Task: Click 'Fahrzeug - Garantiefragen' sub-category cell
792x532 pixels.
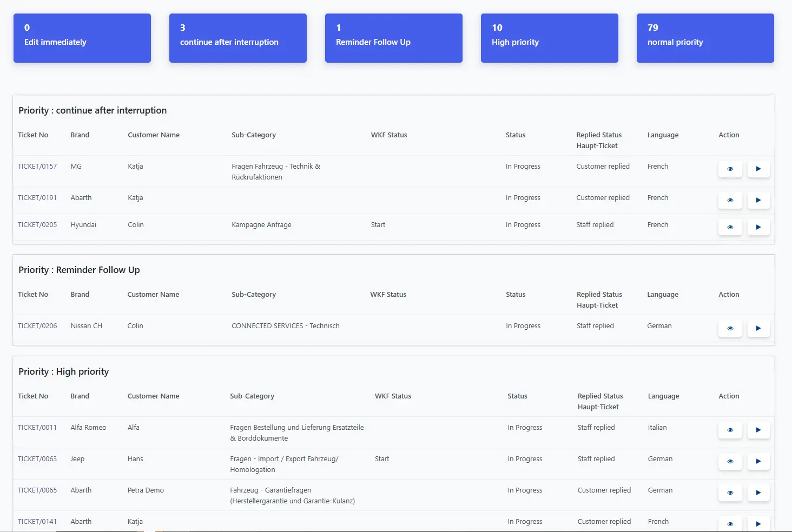Action: (x=293, y=496)
